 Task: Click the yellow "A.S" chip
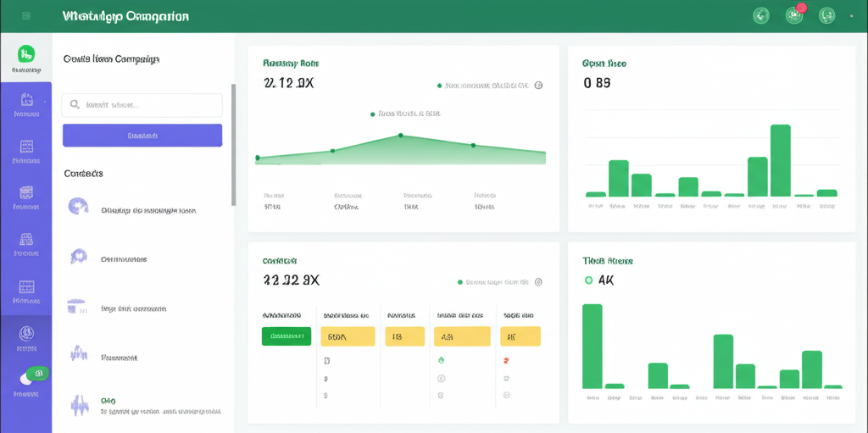pyautogui.click(x=462, y=336)
